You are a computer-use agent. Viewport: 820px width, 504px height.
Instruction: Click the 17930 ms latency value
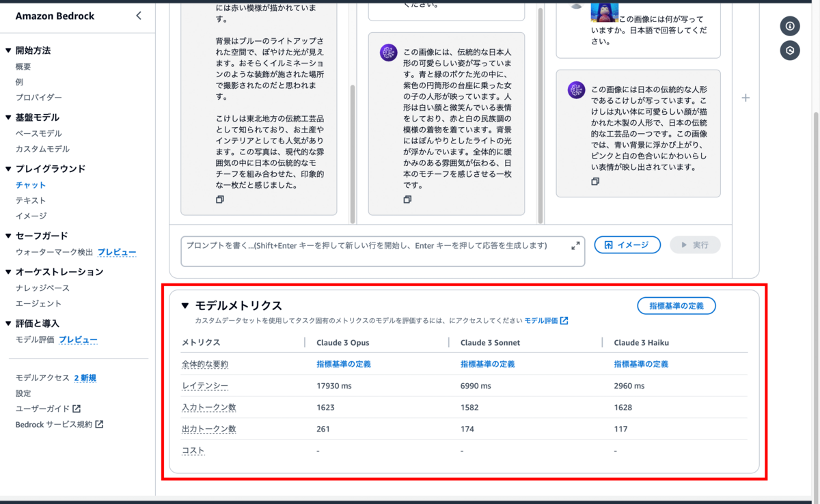point(334,386)
